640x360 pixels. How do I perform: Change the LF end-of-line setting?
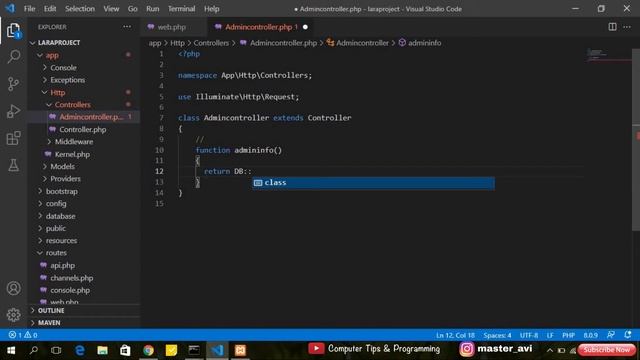point(550,335)
